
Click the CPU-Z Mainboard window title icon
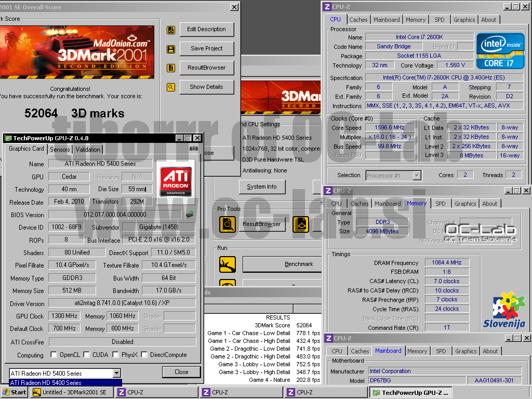click(x=328, y=338)
